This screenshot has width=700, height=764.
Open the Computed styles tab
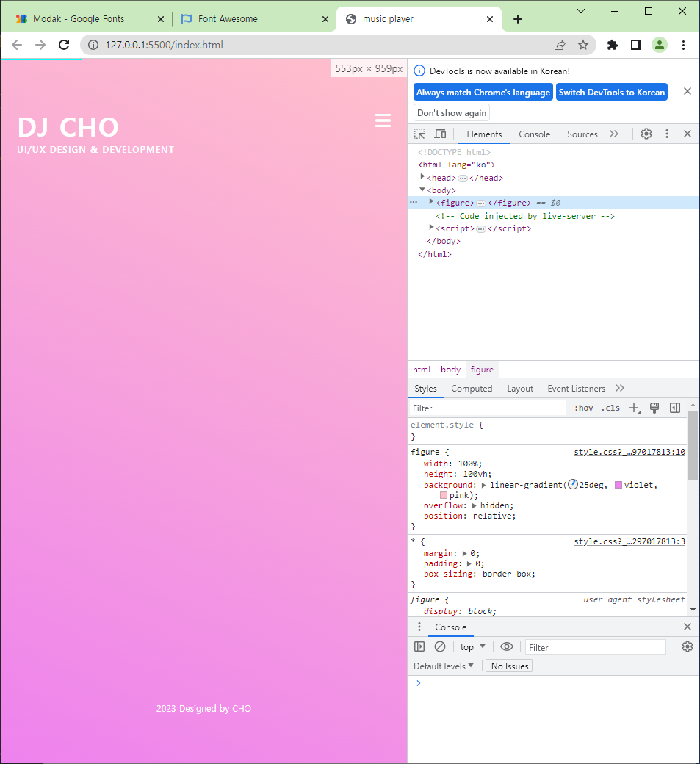[472, 389]
